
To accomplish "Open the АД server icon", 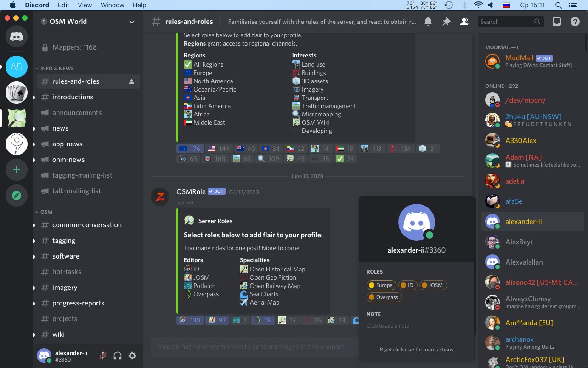I will (17, 66).
